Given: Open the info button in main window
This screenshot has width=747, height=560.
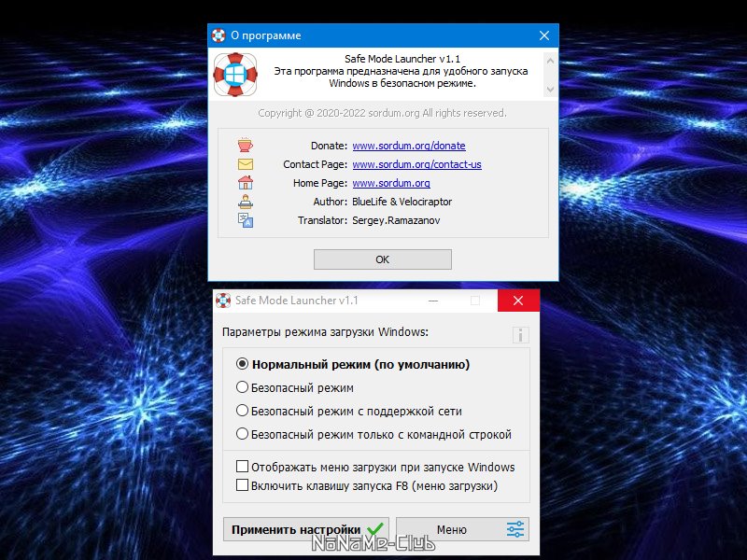Looking at the screenshot, I should 521,335.
